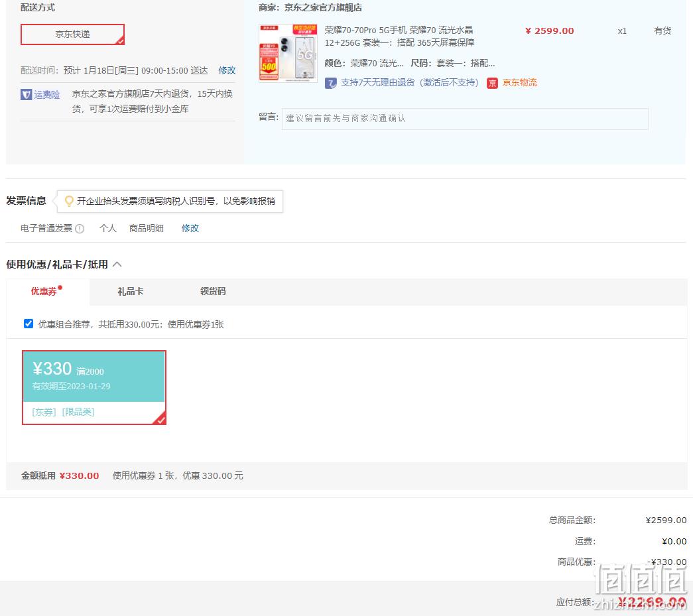Uncheck the 优惠组合推荐 checkbox

pyautogui.click(x=29, y=324)
